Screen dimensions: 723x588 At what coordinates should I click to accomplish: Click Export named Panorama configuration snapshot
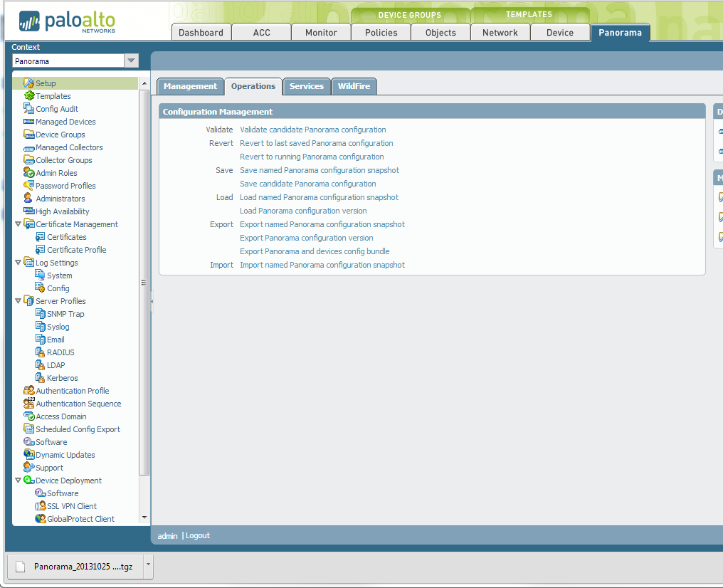pos(322,224)
